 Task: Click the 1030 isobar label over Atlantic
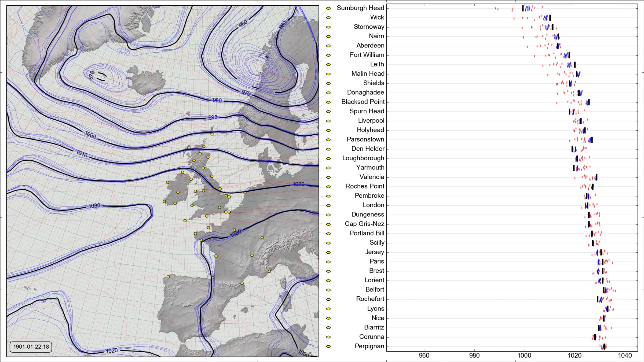[94, 206]
